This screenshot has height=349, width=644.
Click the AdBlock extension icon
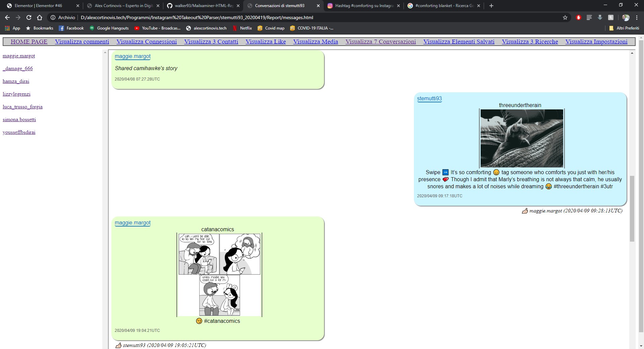(578, 17)
